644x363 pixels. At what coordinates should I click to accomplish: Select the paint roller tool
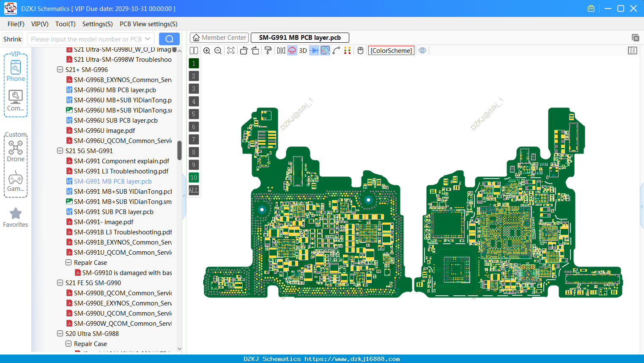268,51
